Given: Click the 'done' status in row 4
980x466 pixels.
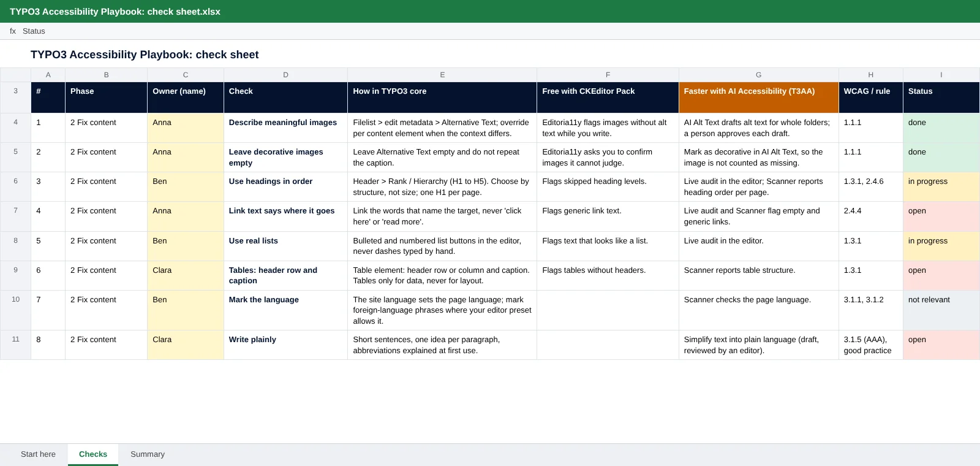Looking at the screenshot, I should (941, 128).
